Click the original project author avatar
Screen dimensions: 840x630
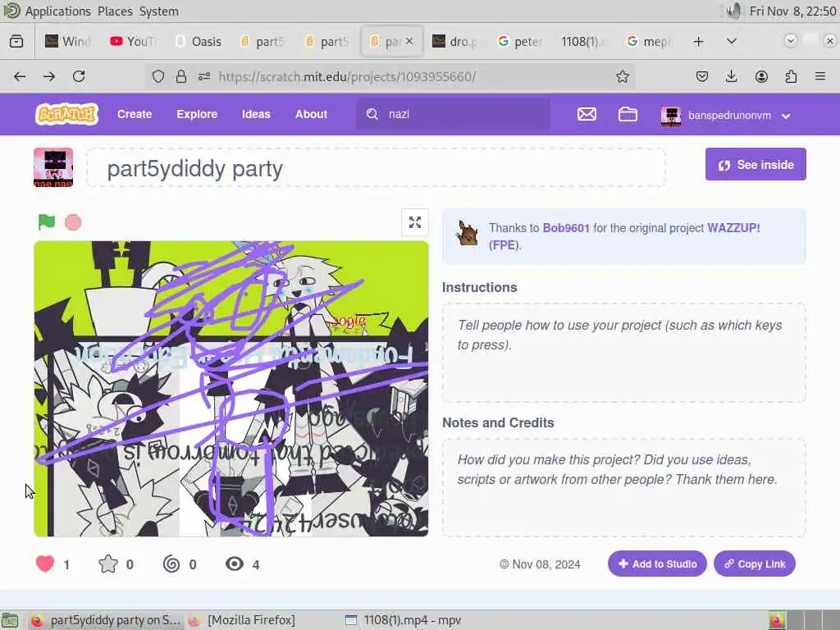(467, 233)
